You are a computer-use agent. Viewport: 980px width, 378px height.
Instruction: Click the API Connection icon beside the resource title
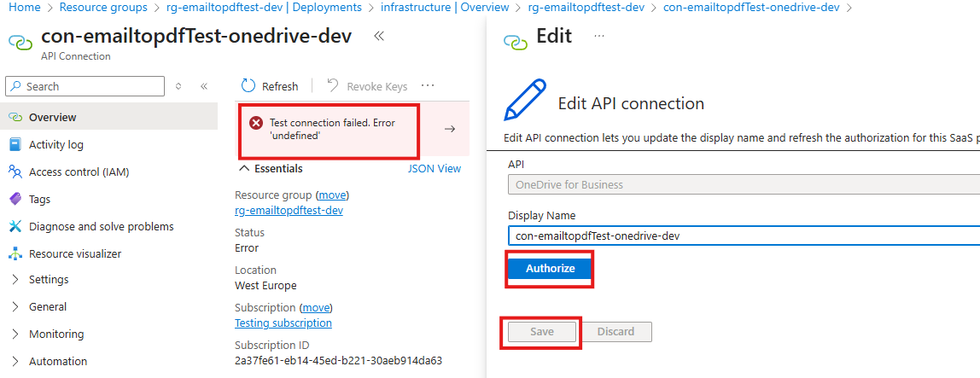(20, 43)
